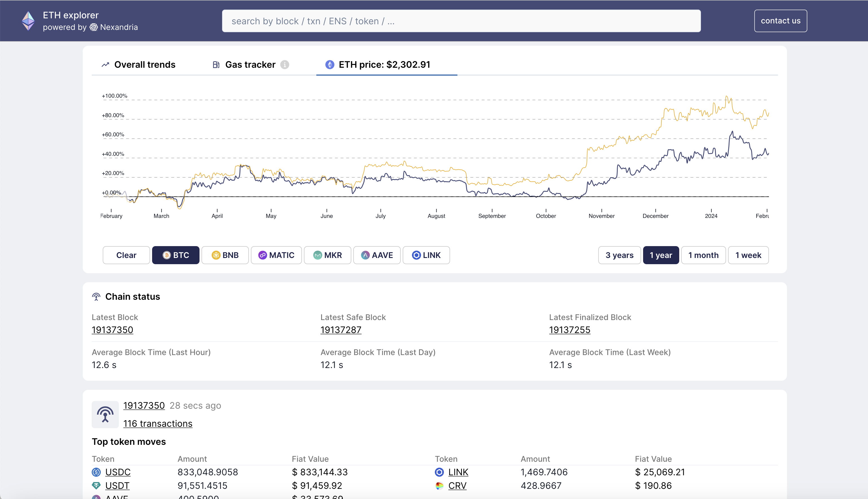Viewport: 868px width, 499px height.
Task: Switch to Overall trends tab
Action: pyautogui.click(x=138, y=64)
